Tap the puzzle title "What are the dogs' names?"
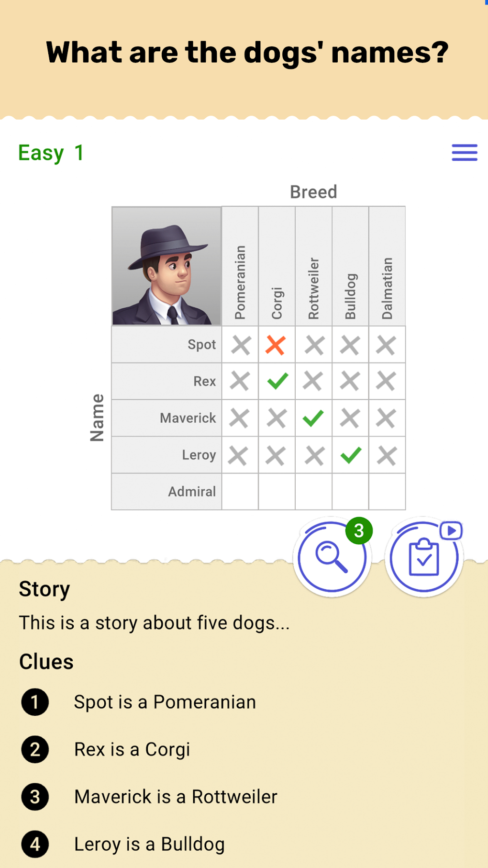This screenshot has height=868, width=488. point(247,53)
